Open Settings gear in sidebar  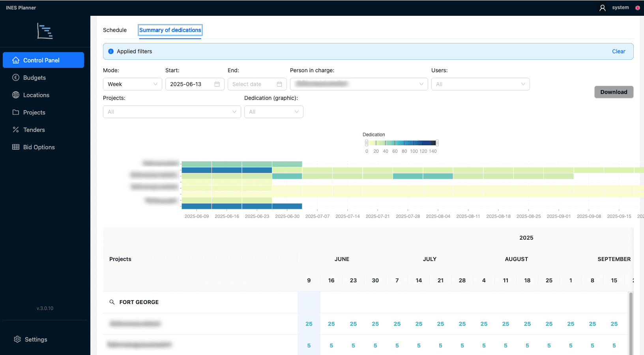pos(17,340)
